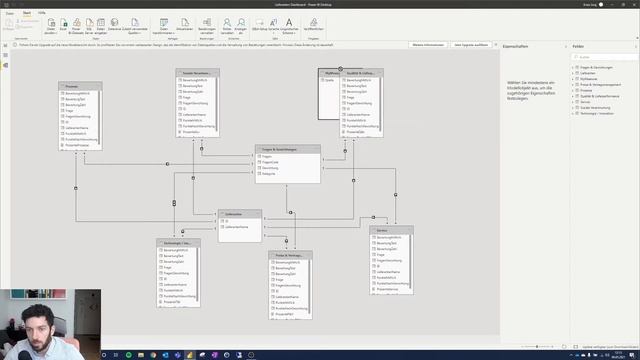Click Daten eingeben in the ribbon

(101, 25)
